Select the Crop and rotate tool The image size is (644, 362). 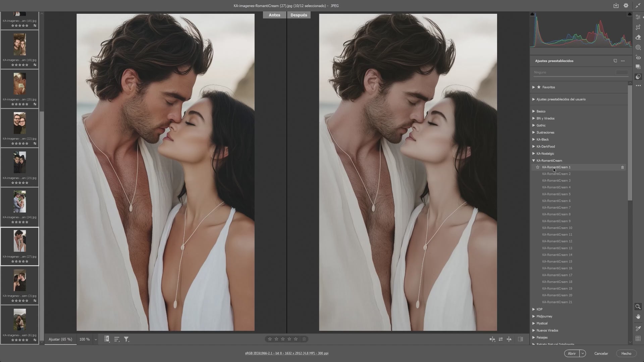[638, 27]
